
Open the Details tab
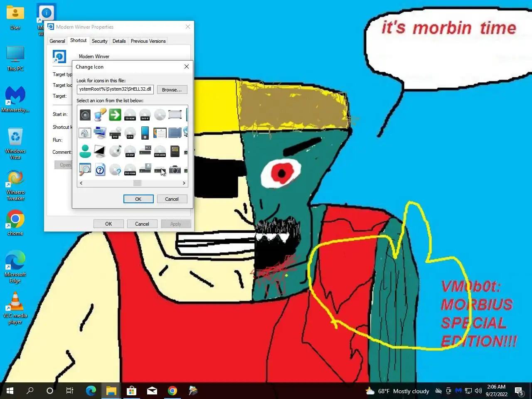click(x=119, y=41)
